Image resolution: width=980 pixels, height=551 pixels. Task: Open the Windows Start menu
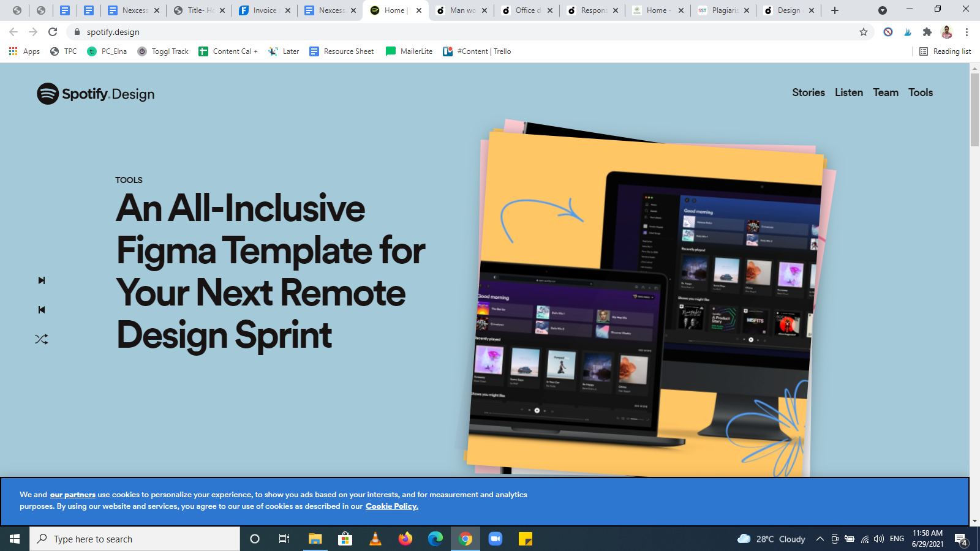coord(15,539)
